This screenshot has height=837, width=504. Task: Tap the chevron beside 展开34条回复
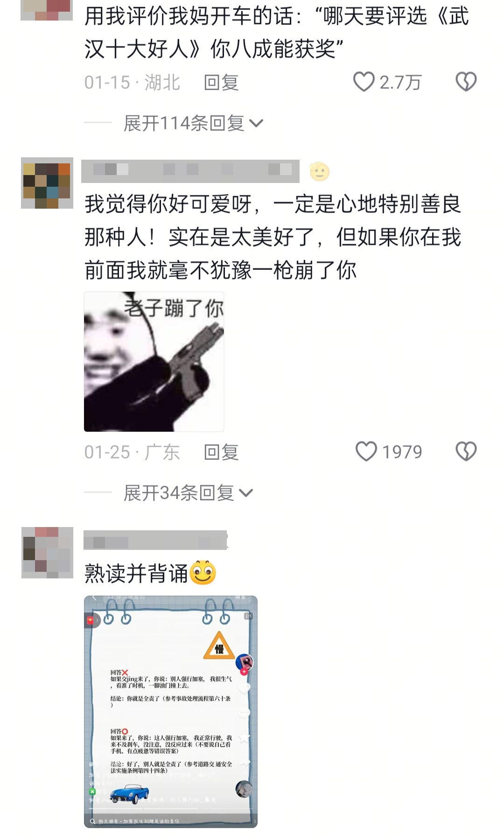click(245, 493)
